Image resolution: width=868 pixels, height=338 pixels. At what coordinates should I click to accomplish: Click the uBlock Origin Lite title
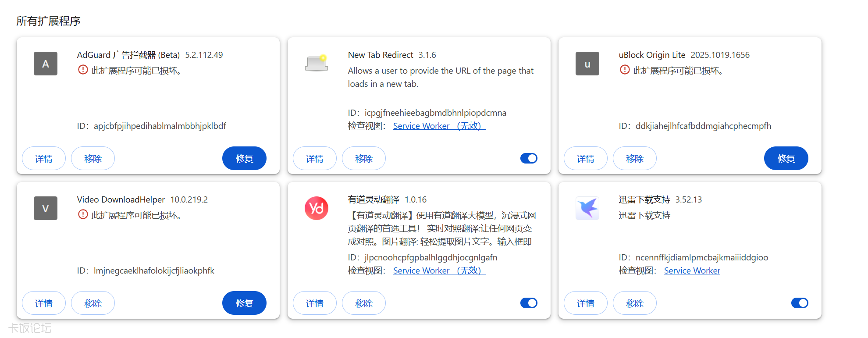tap(652, 55)
